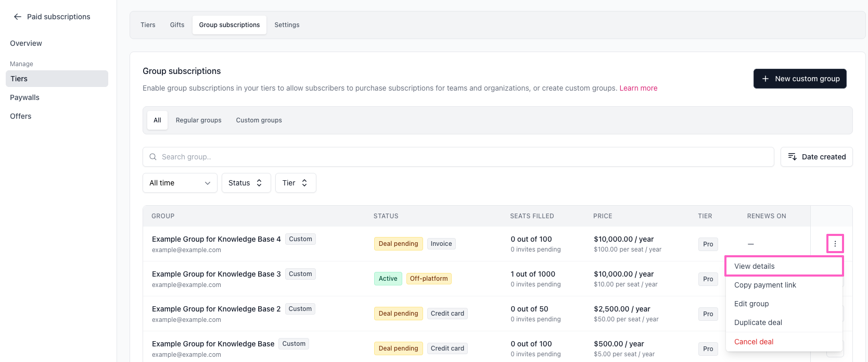Click the PRICE column header
The height and width of the screenshot is (362, 868).
(603, 216)
